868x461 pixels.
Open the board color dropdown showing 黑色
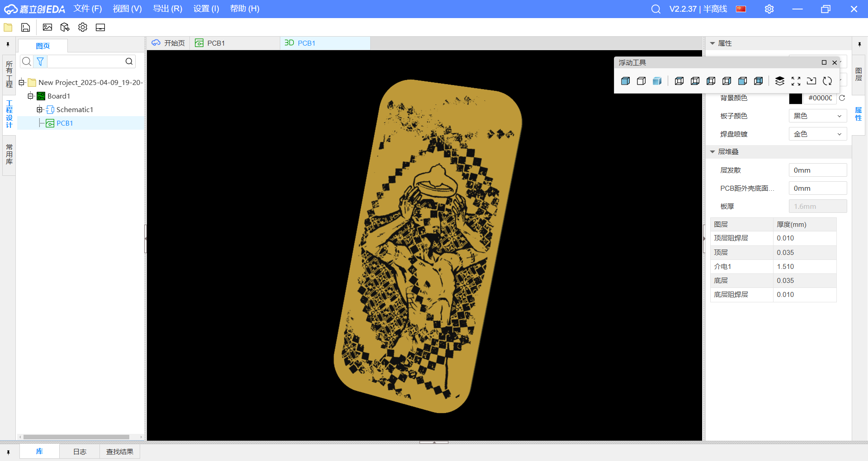818,116
